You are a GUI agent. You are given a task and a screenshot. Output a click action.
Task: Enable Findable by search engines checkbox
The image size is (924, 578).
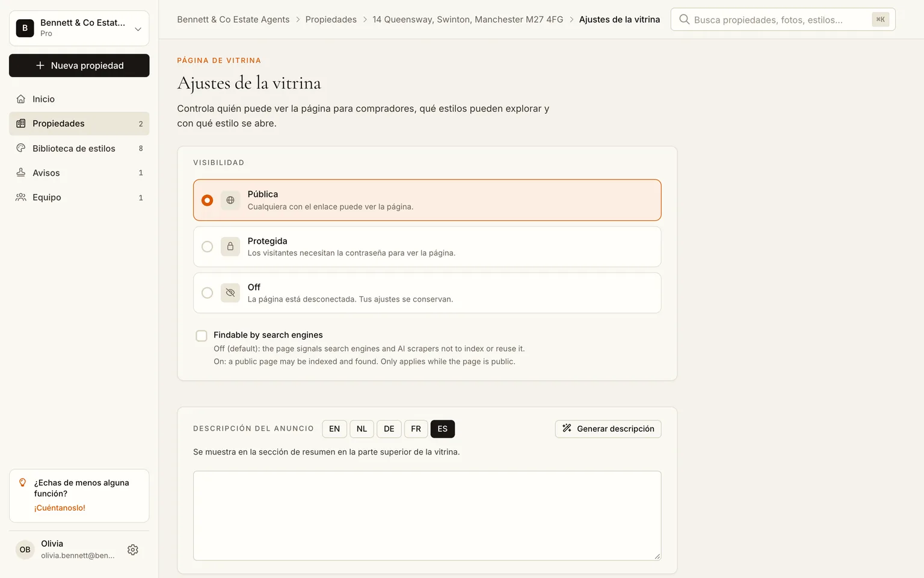click(202, 335)
